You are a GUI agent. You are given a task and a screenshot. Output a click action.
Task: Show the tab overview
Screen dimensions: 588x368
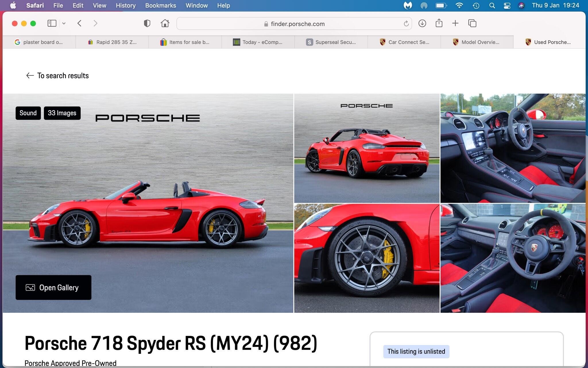472,23
